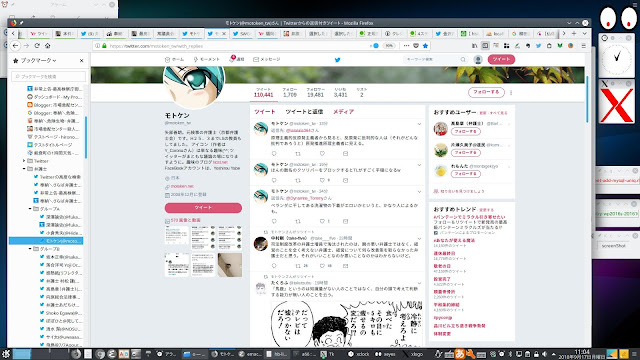Image resolution: width=640 pixels, height=360 pixels.
Task: Toggle the sidebar toolbar button
Action: [485, 46]
